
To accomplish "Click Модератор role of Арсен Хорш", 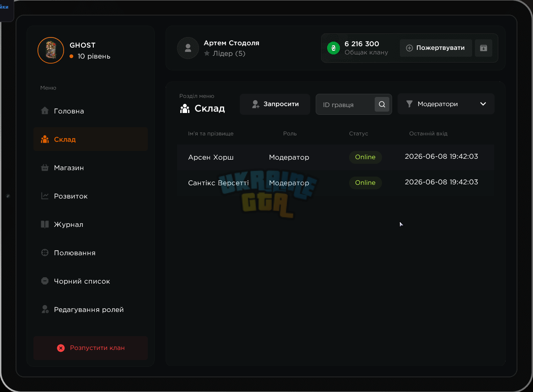I will (289, 157).
